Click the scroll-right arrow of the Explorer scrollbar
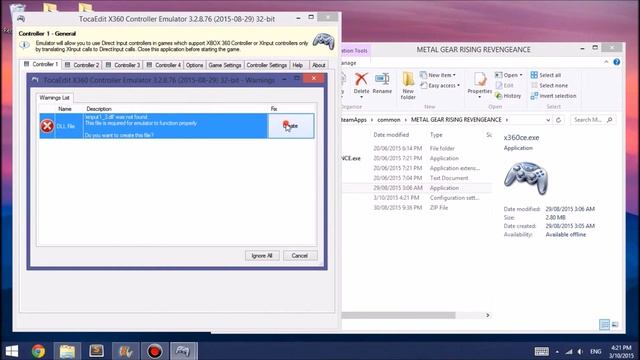Screen dimensions: 640x360 [487, 315]
